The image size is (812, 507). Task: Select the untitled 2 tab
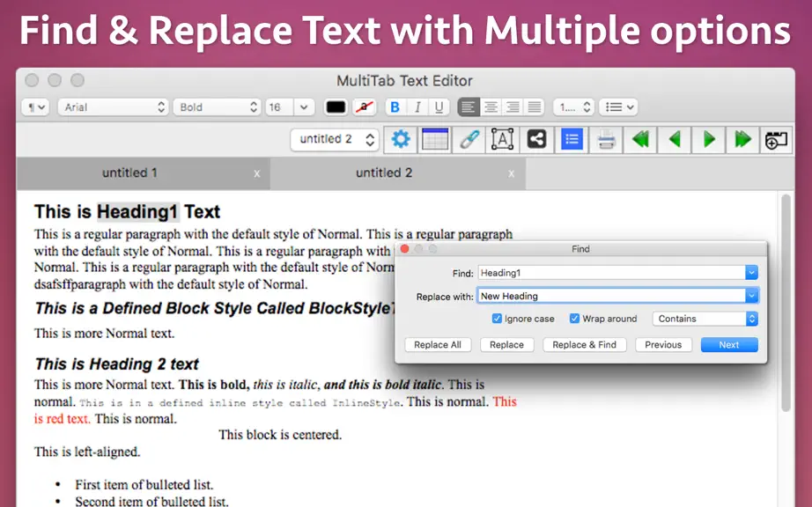384,173
